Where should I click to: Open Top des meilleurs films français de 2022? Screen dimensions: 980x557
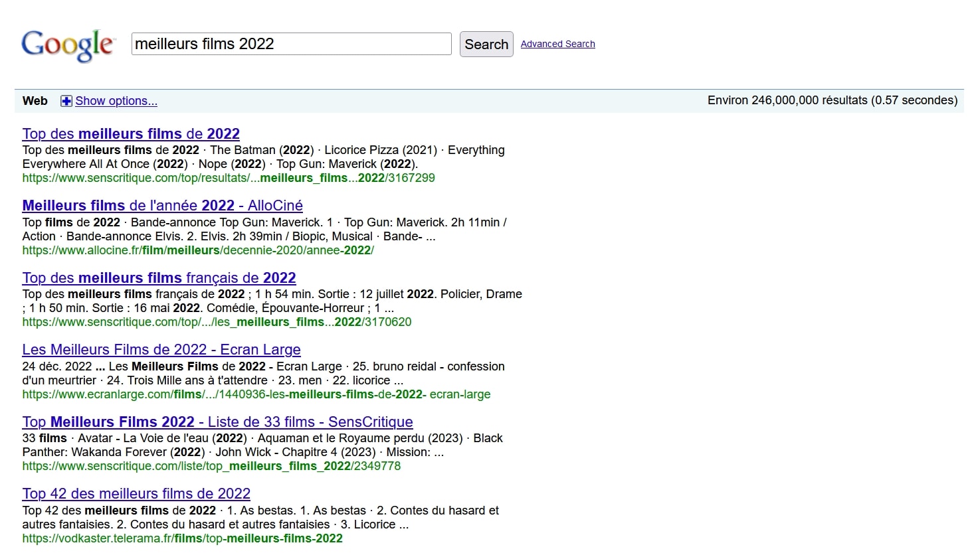pos(159,278)
